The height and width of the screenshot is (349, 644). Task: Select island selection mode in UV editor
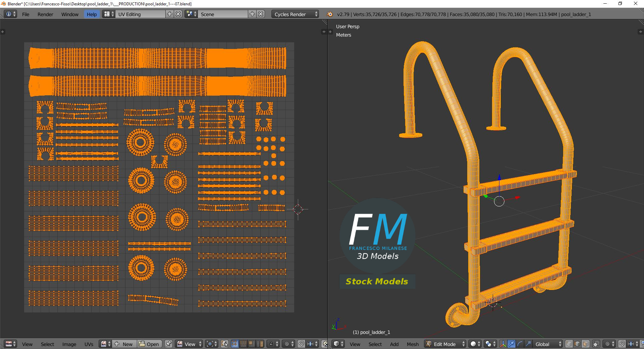click(x=260, y=344)
